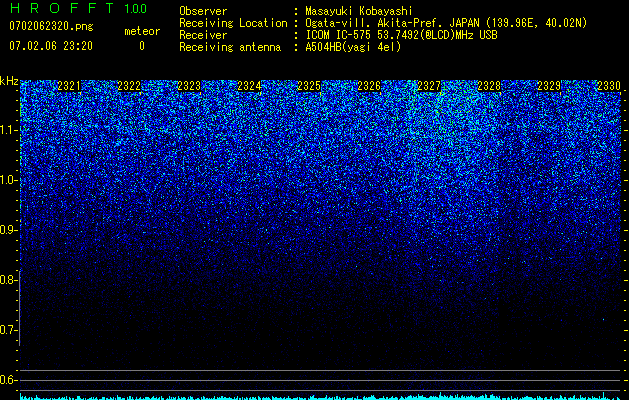Screen dimensions: 629x400
Task: Click the 2328 time marker
Action: click(489, 86)
